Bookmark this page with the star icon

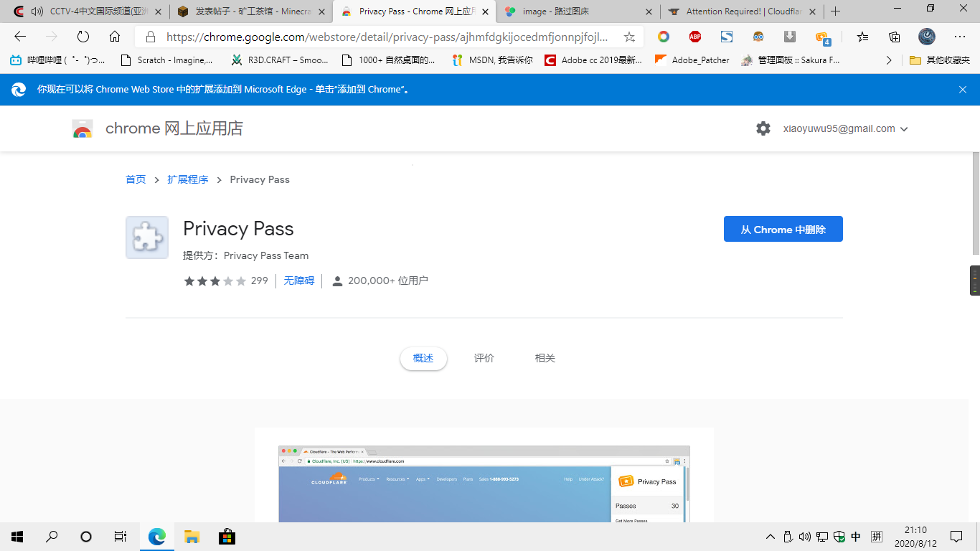click(629, 37)
